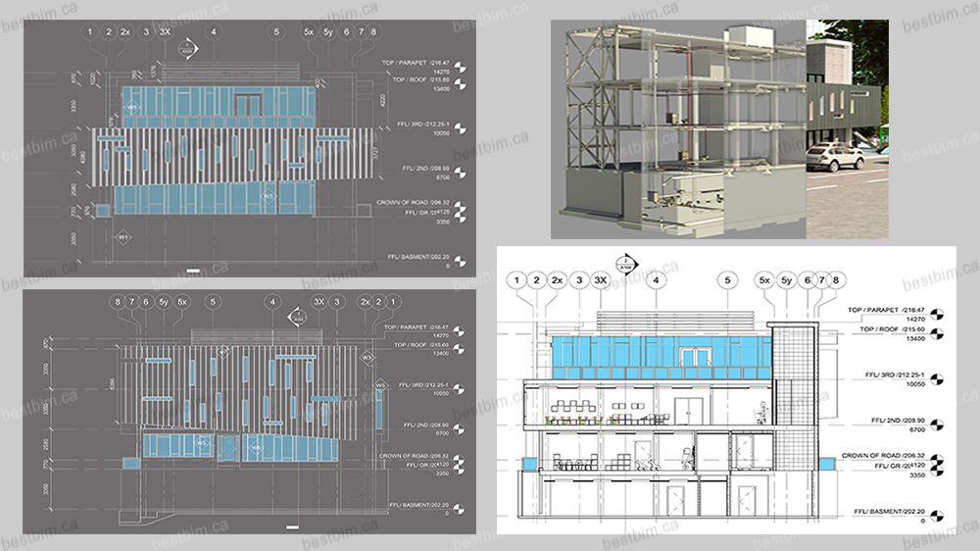
Task: Click TOP / PARAPET level head in upper gray elevation
Action: click(x=460, y=67)
